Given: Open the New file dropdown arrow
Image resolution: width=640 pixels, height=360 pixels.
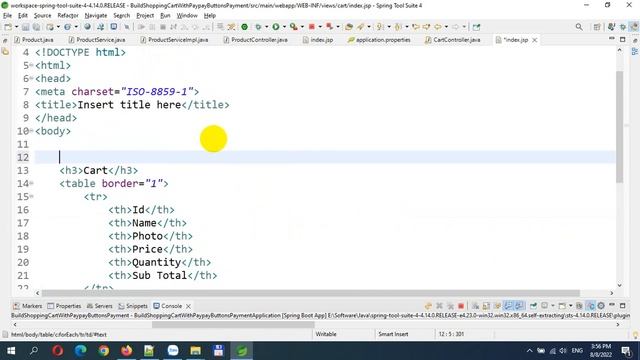Looking at the screenshot, I should [x=16, y=27].
